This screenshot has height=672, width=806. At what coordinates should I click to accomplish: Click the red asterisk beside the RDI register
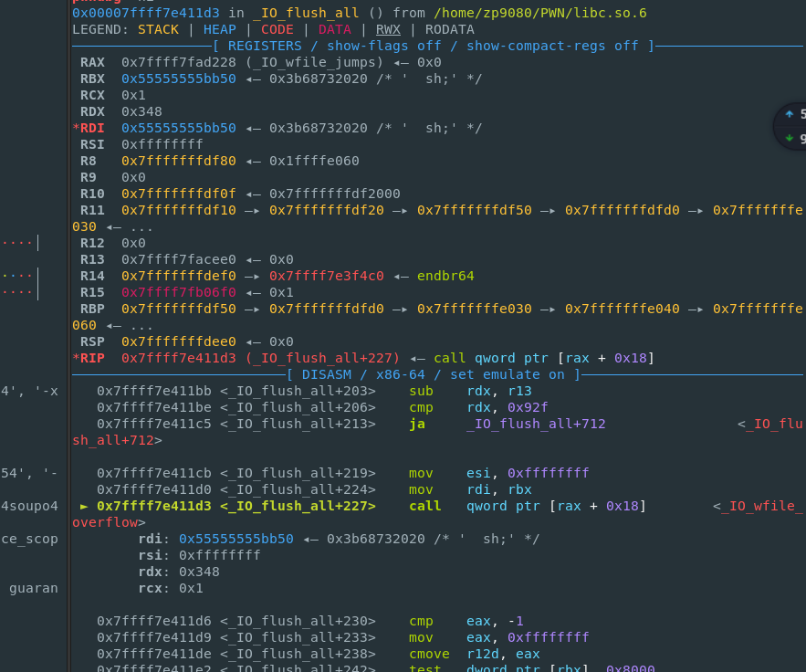[x=76, y=128]
